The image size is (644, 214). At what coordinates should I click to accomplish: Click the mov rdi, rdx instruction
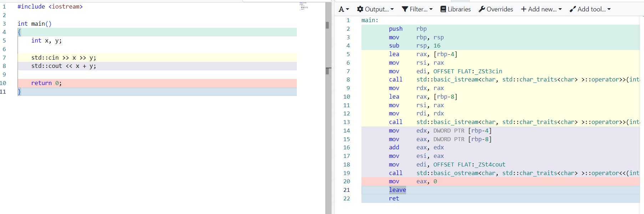pos(416,114)
